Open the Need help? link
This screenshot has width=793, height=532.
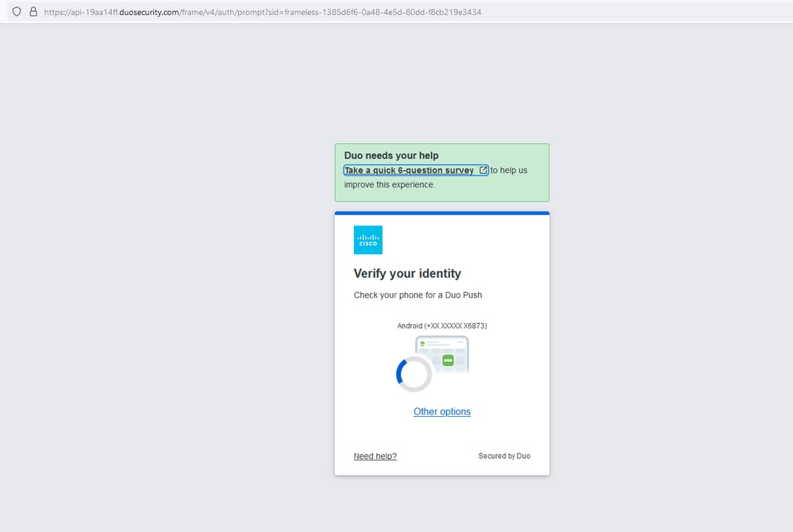375,456
